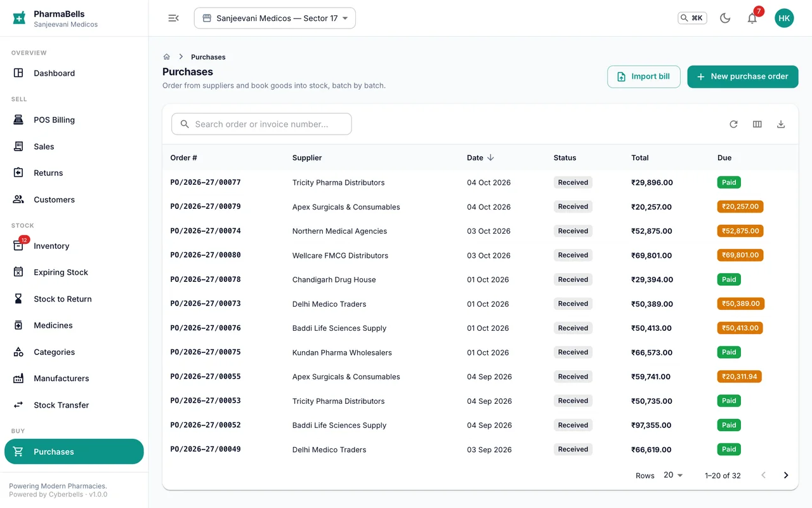
Task: Open Customers section
Action: point(74,199)
